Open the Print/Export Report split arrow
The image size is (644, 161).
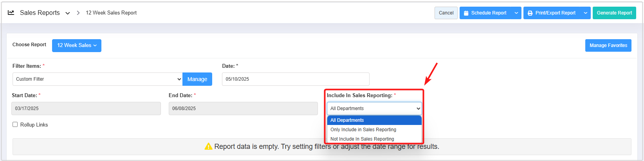click(x=585, y=13)
